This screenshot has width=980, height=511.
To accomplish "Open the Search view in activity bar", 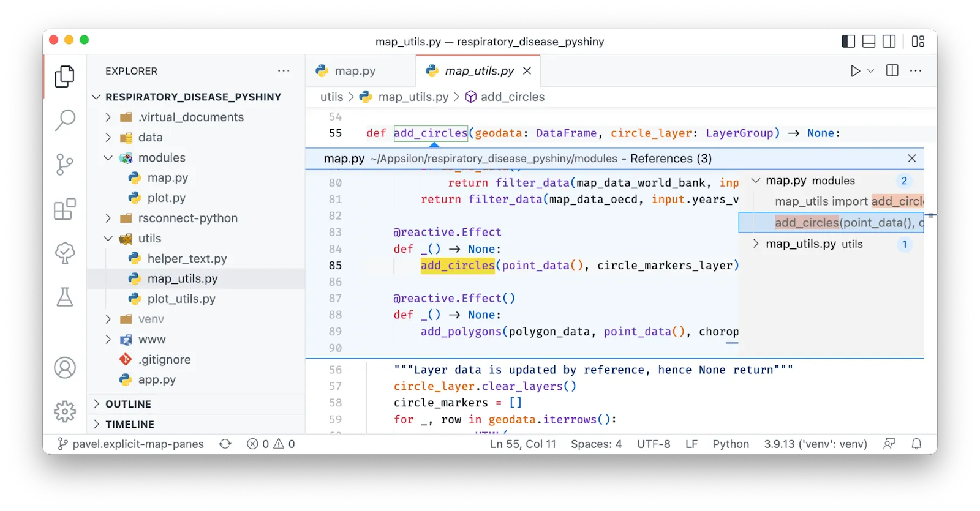I will (65, 120).
